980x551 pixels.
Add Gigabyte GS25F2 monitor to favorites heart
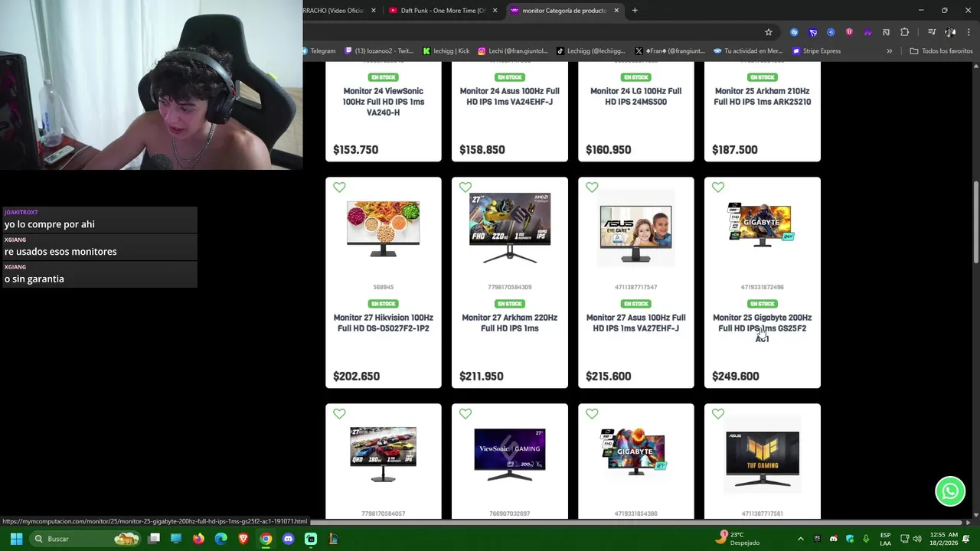tap(718, 187)
